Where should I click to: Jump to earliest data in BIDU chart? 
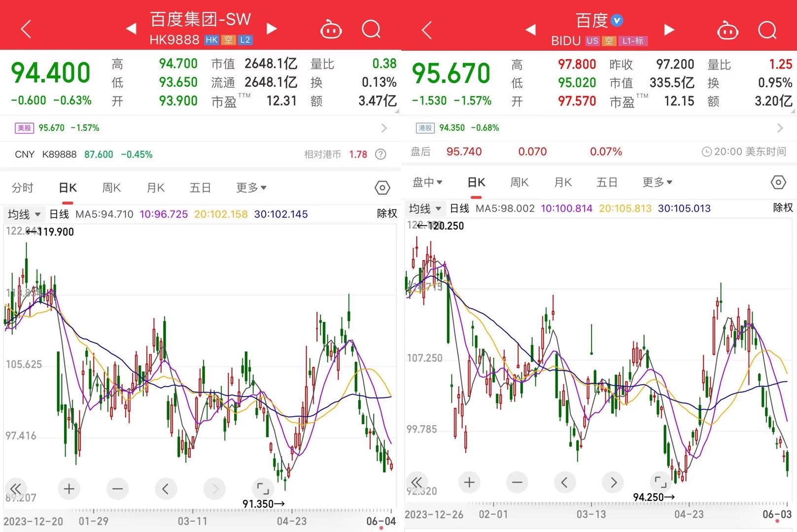click(x=417, y=482)
